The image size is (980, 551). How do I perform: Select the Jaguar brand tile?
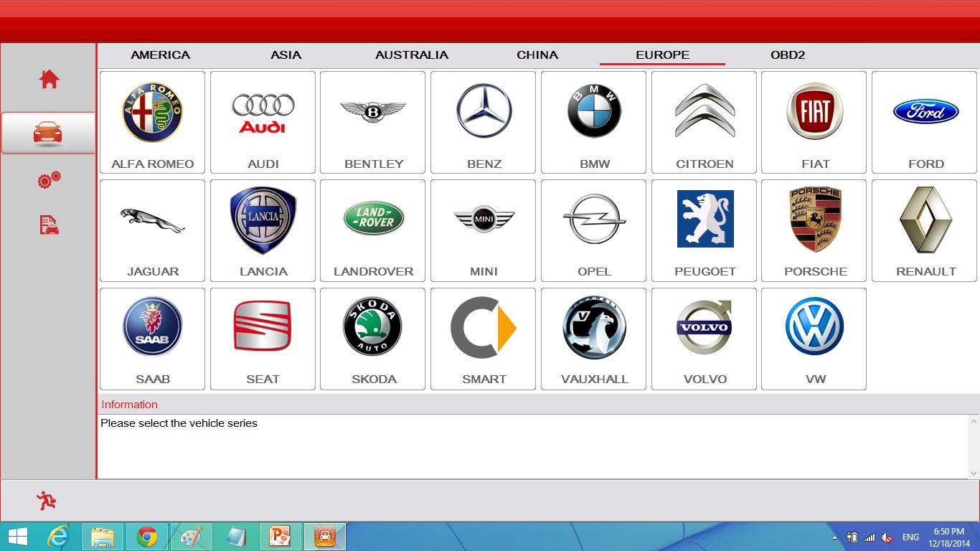click(153, 230)
